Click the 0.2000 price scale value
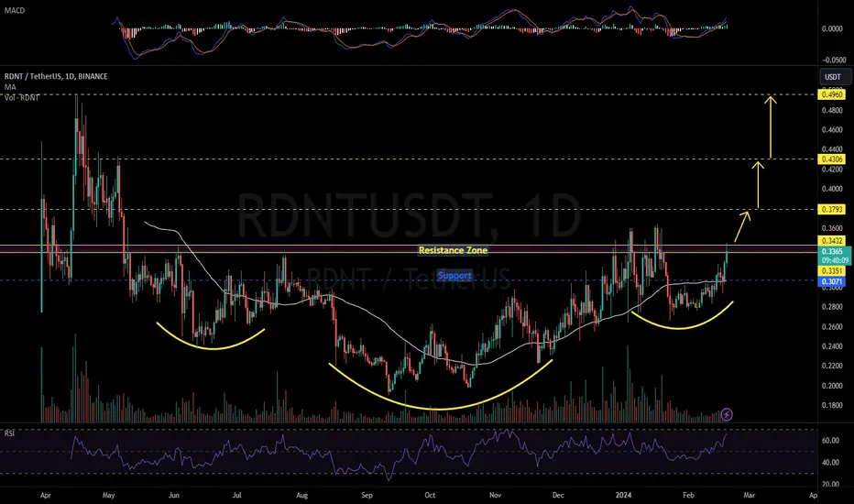Viewport: 854px width, 504px height. click(832, 386)
